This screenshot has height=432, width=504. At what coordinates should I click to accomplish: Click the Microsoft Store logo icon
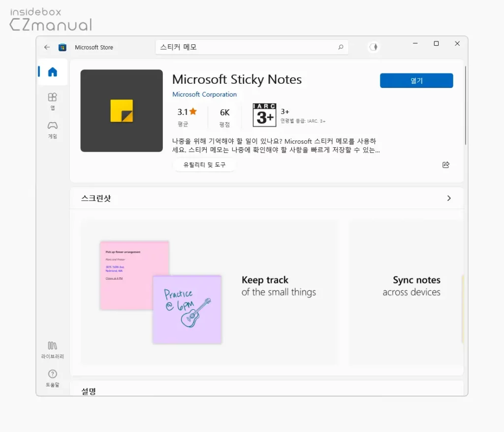[x=62, y=47]
